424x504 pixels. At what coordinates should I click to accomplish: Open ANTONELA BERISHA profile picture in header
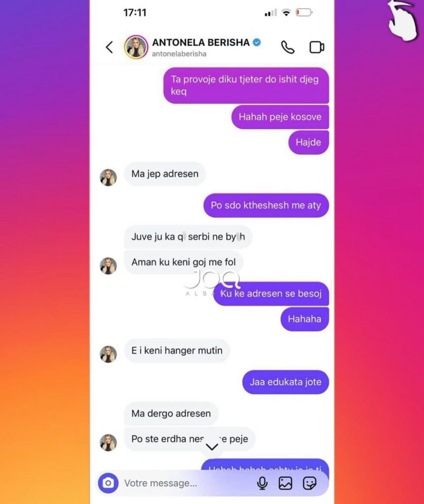click(x=136, y=47)
